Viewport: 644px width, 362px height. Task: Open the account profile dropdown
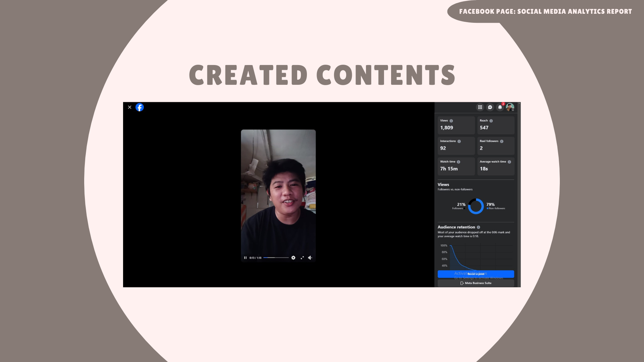(x=510, y=107)
